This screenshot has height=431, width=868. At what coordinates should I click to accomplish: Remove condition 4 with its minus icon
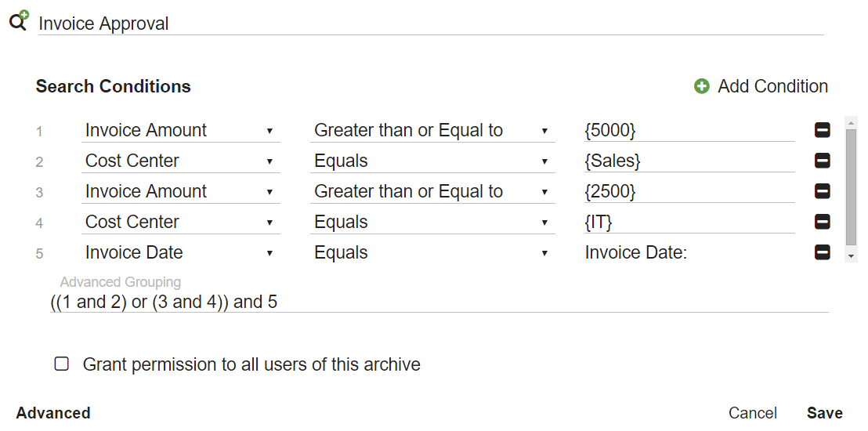(x=823, y=223)
